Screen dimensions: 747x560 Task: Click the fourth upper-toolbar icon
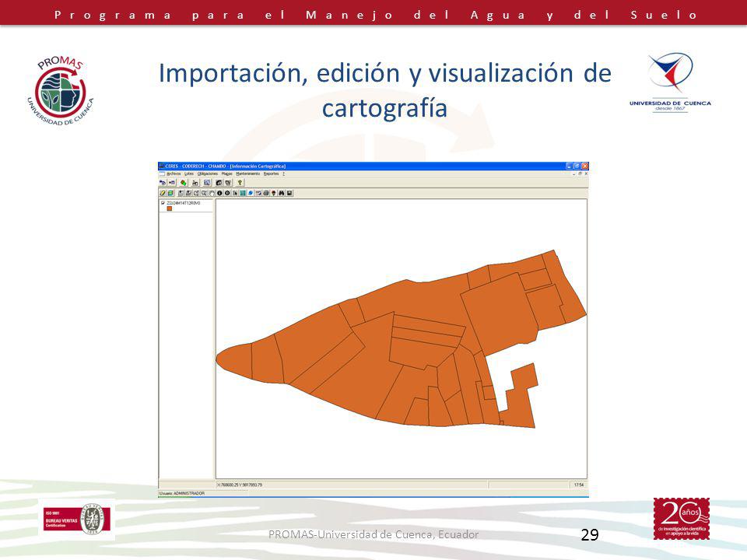coord(195,183)
